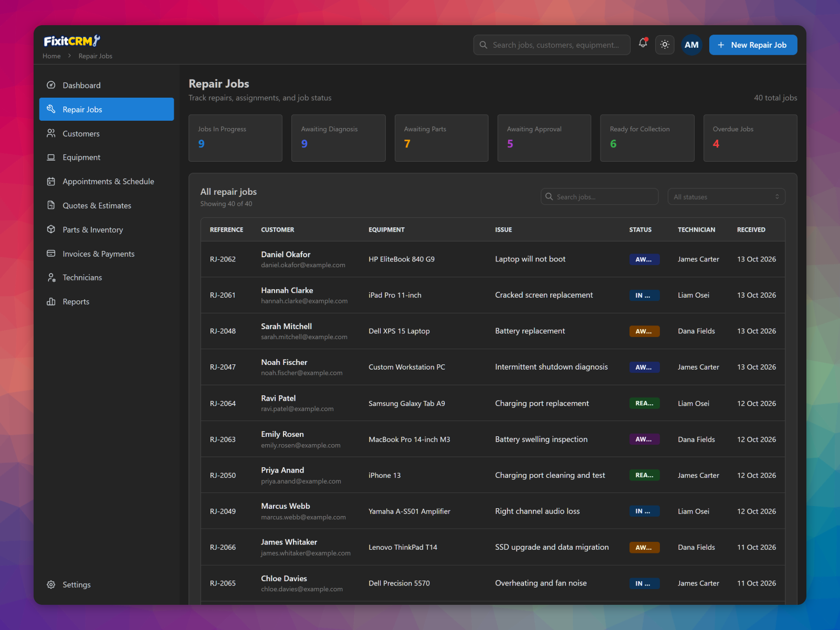Open the AM user avatar menu
This screenshot has width=840, height=630.
click(x=691, y=45)
